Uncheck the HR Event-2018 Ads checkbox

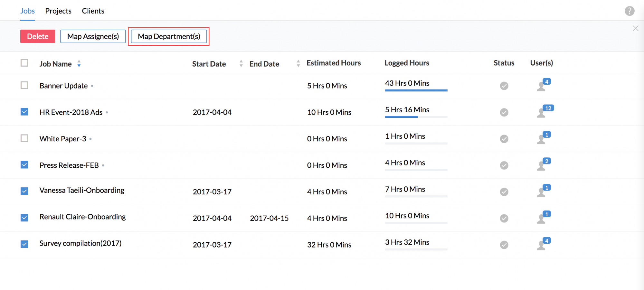click(x=24, y=112)
